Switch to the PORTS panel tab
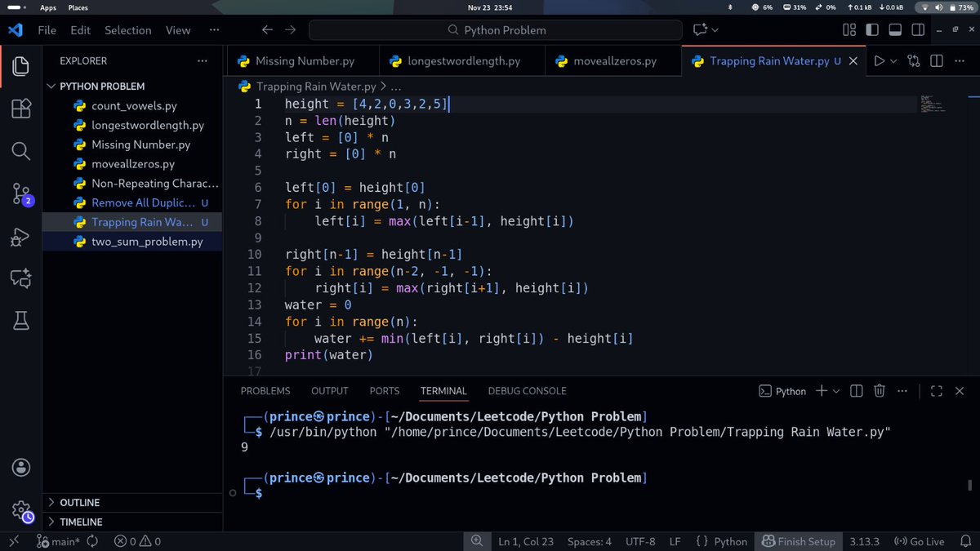980x551 pixels. [x=385, y=391]
